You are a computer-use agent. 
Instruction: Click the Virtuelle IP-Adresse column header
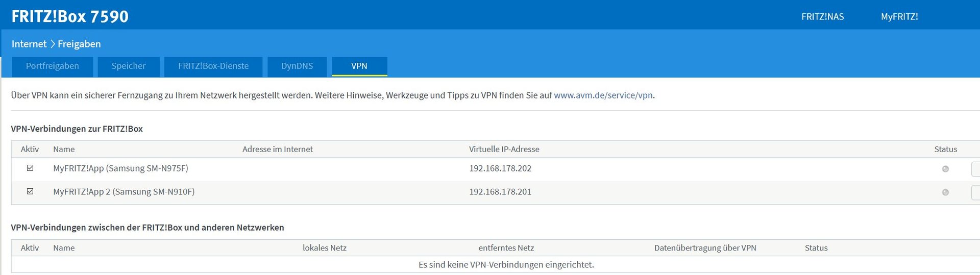(x=504, y=149)
